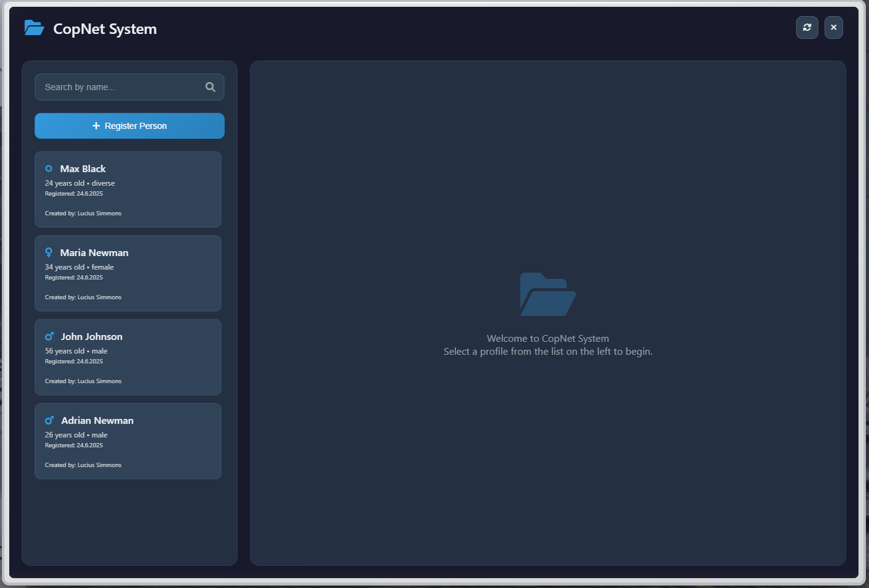This screenshot has width=869, height=588.
Task: Open the Max Black profile name
Action: pyautogui.click(x=83, y=168)
